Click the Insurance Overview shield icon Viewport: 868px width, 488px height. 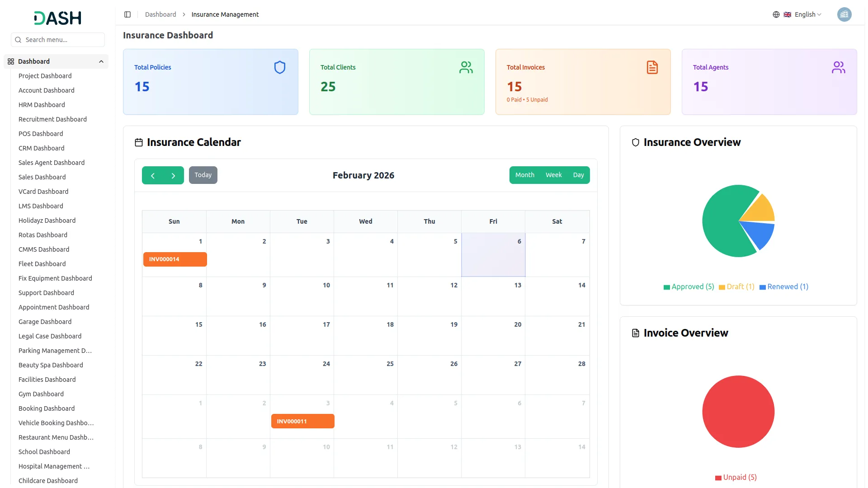(x=635, y=142)
